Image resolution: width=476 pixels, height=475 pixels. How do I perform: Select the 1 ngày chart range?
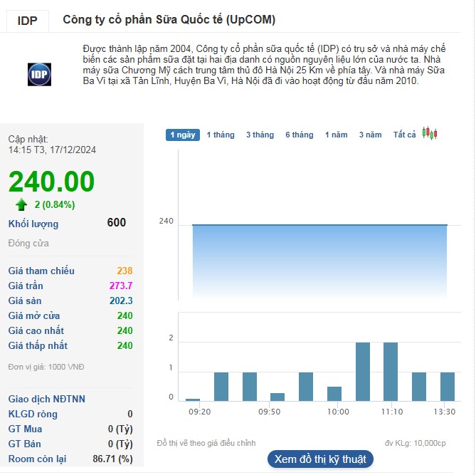coord(182,135)
